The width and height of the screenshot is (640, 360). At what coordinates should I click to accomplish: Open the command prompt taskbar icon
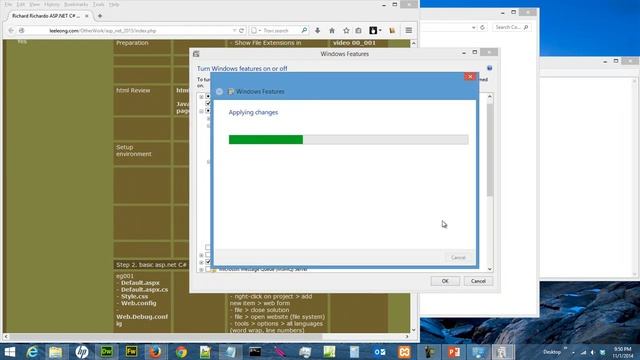point(255,352)
